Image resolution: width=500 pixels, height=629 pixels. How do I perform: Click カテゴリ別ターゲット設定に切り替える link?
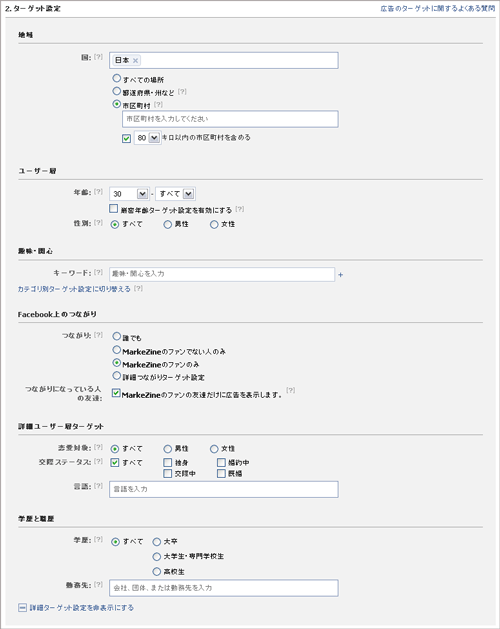(x=74, y=289)
